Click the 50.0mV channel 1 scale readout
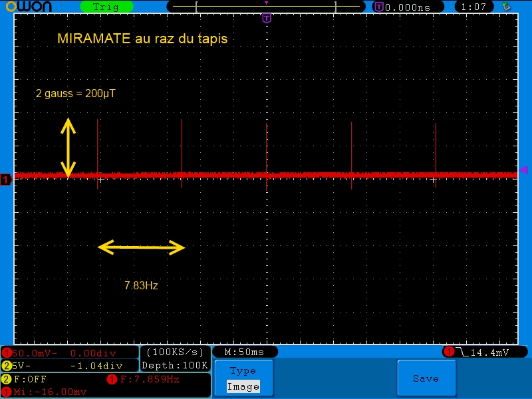The height and width of the screenshot is (399, 532). (35, 353)
